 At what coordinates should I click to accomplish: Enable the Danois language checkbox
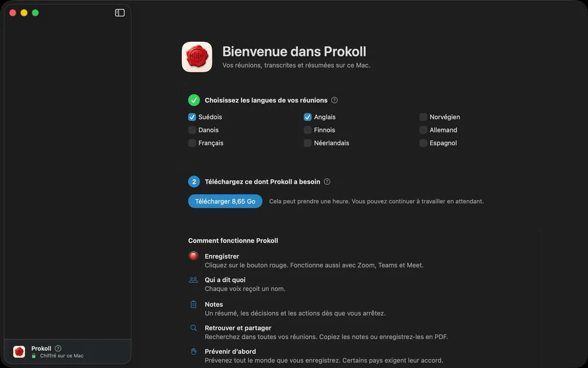(x=192, y=130)
